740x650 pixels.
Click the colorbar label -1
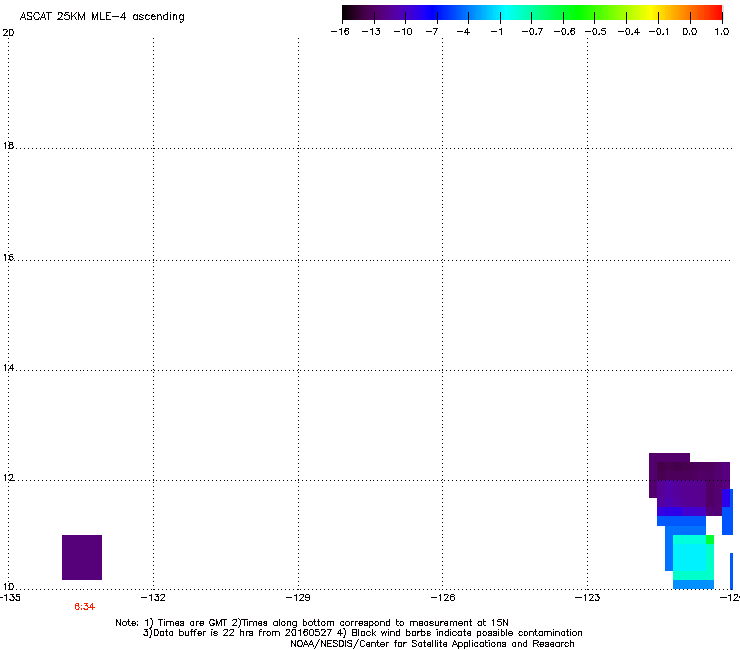496,32
